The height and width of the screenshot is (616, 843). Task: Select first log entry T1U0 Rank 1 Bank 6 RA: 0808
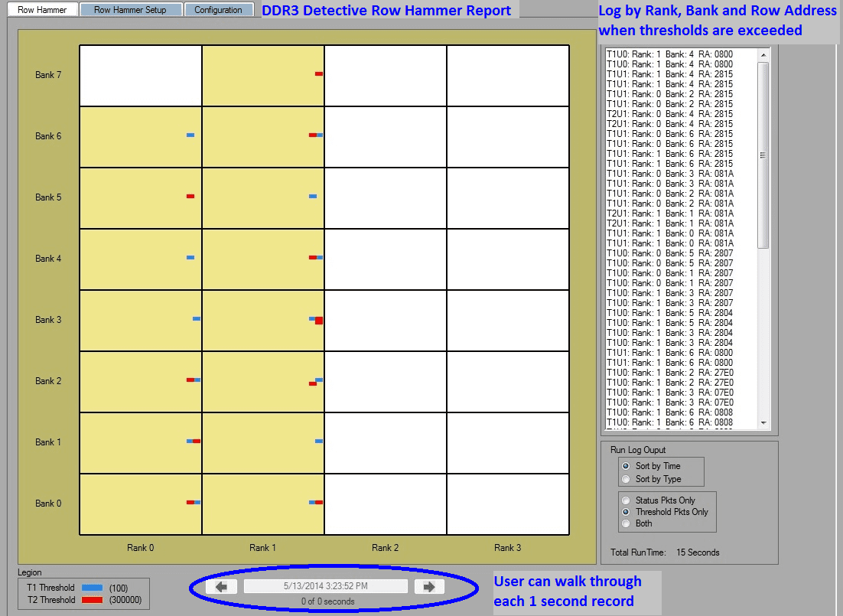[x=669, y=412]
